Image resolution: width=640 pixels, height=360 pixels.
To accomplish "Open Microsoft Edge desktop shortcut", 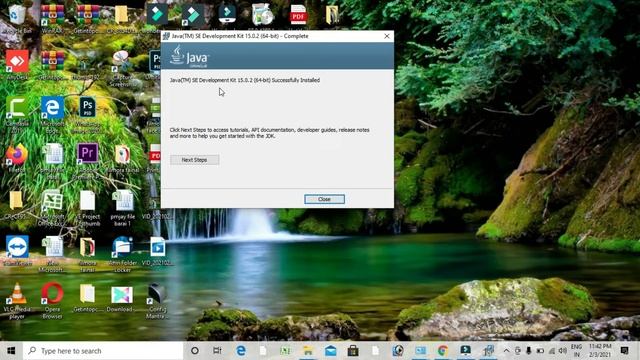I will tap(52, 112).
